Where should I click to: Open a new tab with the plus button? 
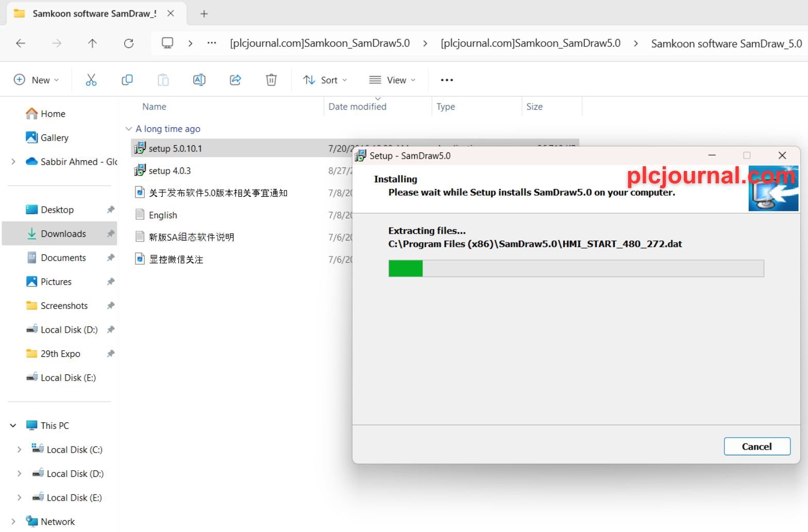(204, 14)
